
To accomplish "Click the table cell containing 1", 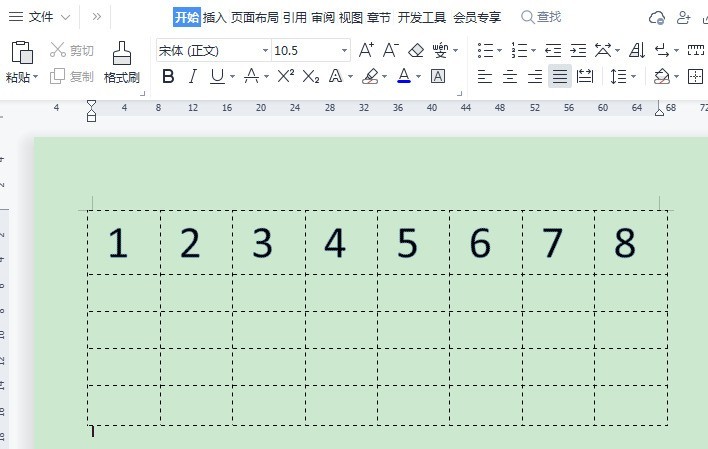I will 124,243.
